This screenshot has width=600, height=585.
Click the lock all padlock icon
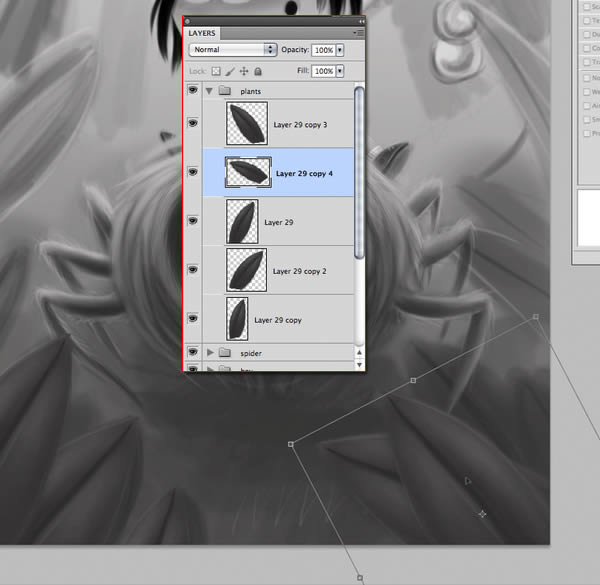[x=258, y=71]
